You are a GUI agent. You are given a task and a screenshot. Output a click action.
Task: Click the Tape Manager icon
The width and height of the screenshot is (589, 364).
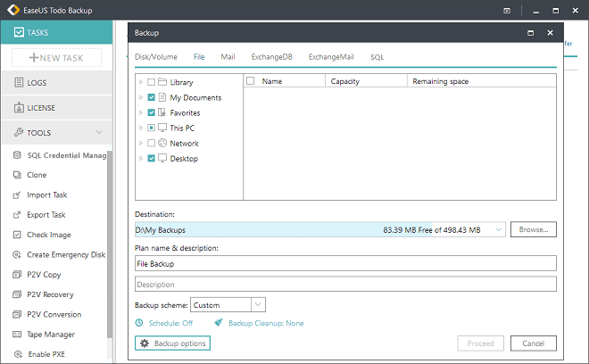tap(17, 335)
